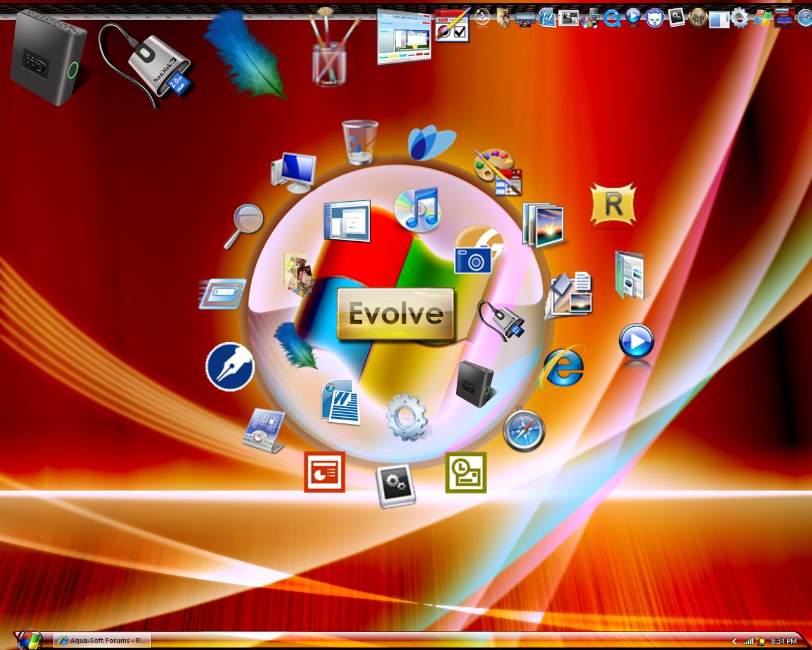Open the text box Run icon on the ring
812x650 pixels.
(222, 294)
